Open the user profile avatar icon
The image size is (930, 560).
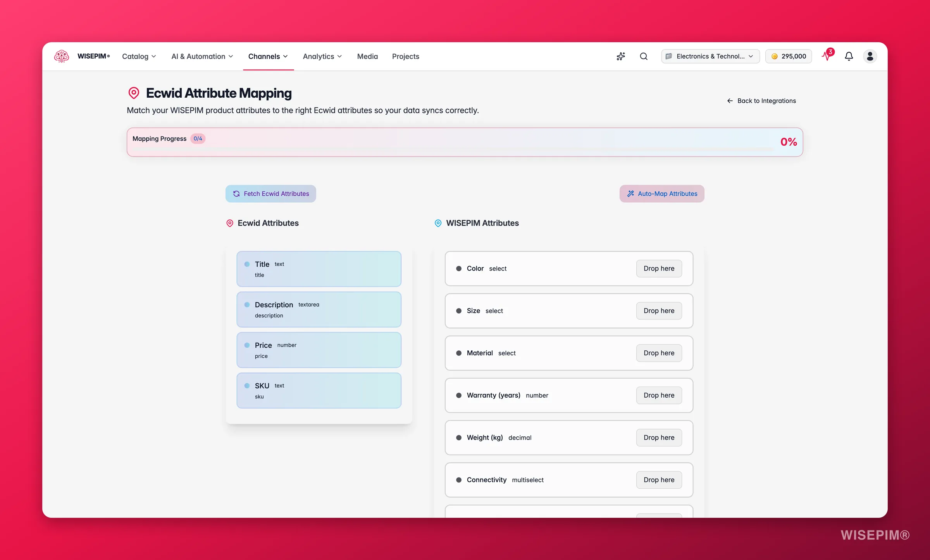tap(870, 56)
